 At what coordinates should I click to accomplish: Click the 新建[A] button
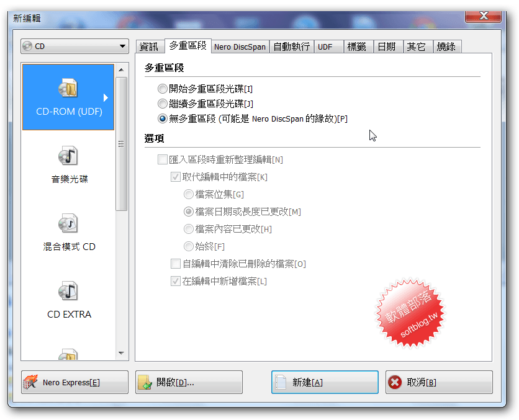[325, 382]
